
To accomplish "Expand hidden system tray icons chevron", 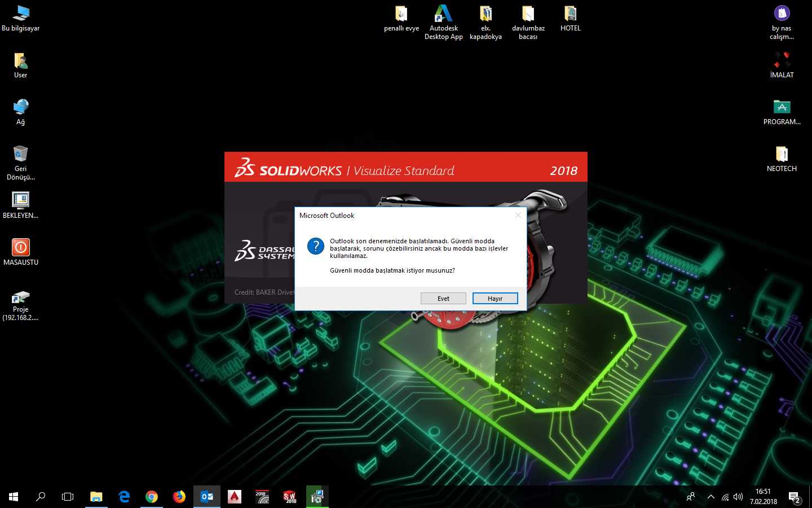I will (711, 497).
